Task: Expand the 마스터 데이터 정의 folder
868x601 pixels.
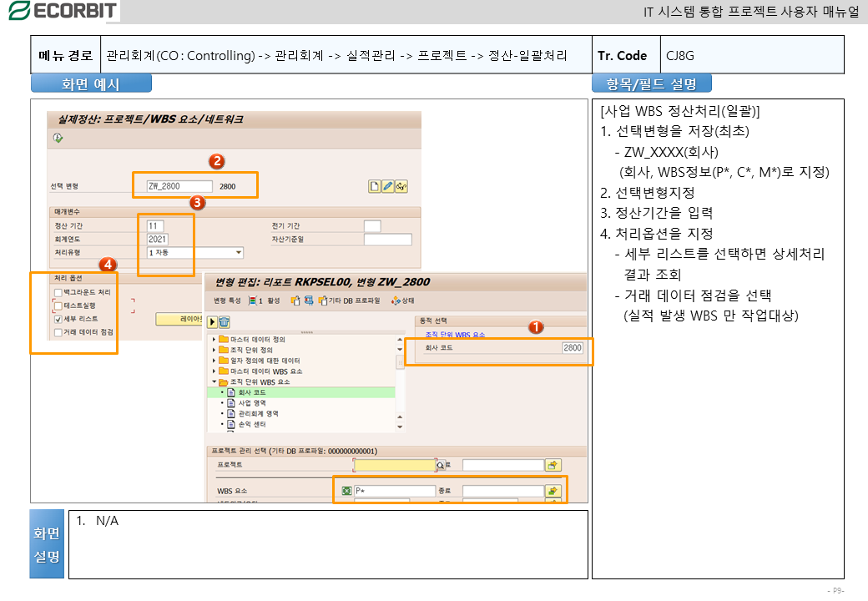Action: point(214,339)
